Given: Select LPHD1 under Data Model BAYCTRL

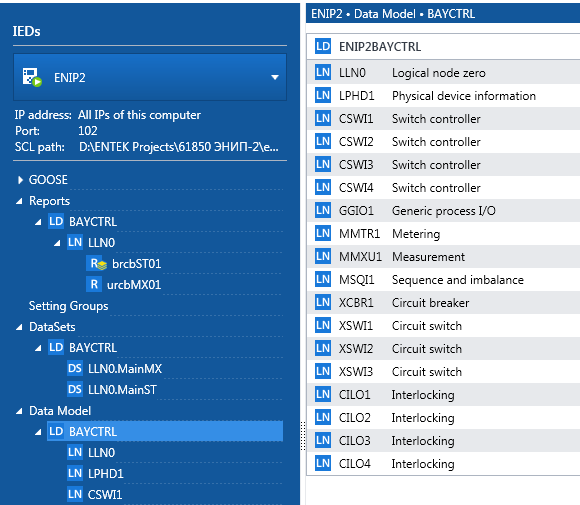Looking at the screenshot, I should click(x=105, y=474).
